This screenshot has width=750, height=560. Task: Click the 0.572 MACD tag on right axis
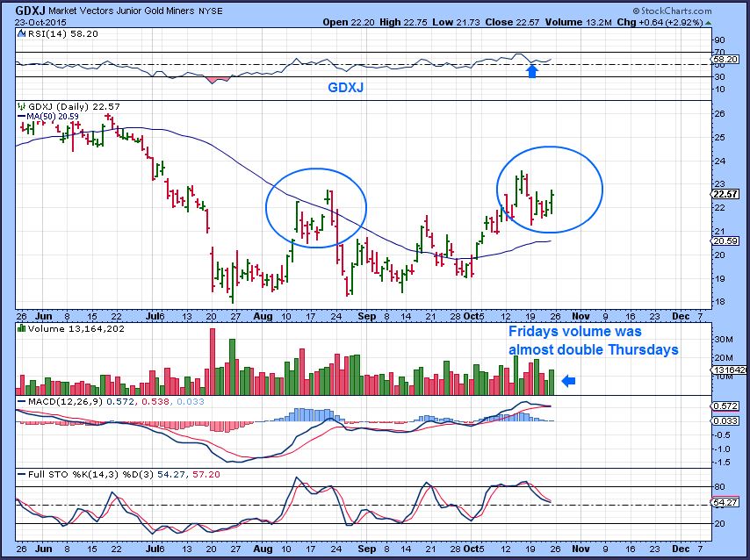coord(725,406)
